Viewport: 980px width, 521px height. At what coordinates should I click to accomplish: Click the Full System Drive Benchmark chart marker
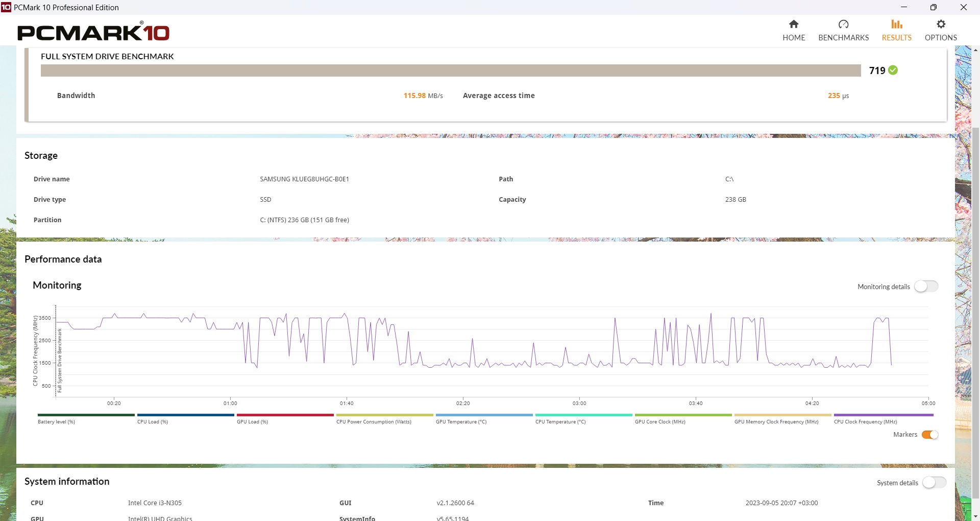click(x=60, y=361)
